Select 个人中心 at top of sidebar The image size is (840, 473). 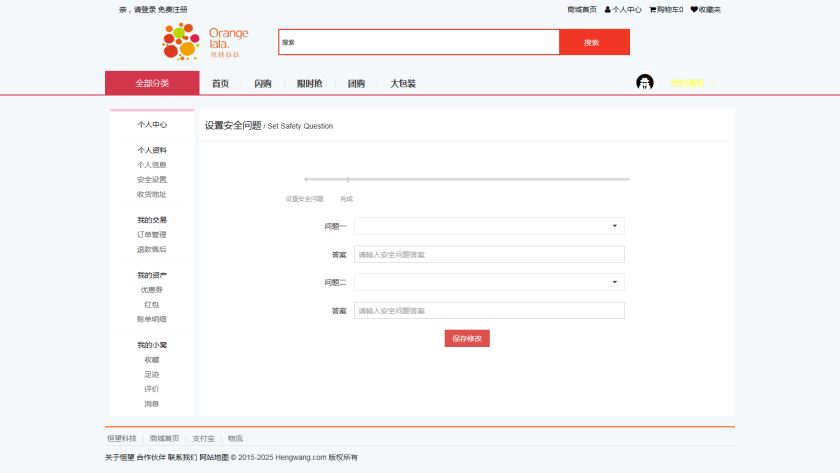[152, 124]
